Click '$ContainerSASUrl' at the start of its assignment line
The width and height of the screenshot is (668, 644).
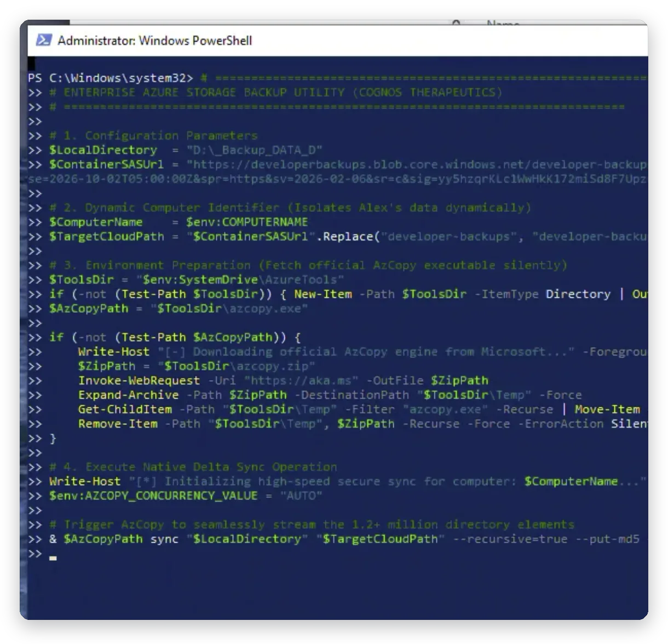(106, 164)
